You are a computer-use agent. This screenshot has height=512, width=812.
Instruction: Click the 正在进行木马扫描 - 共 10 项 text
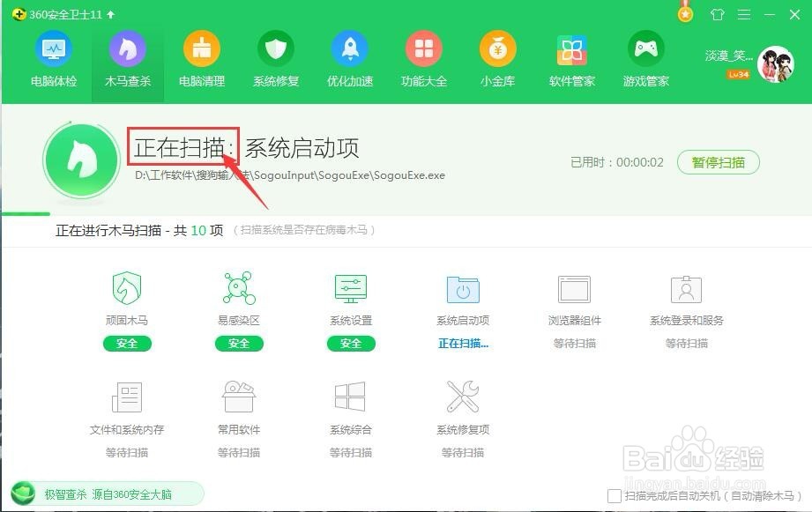tap(139, 230)
